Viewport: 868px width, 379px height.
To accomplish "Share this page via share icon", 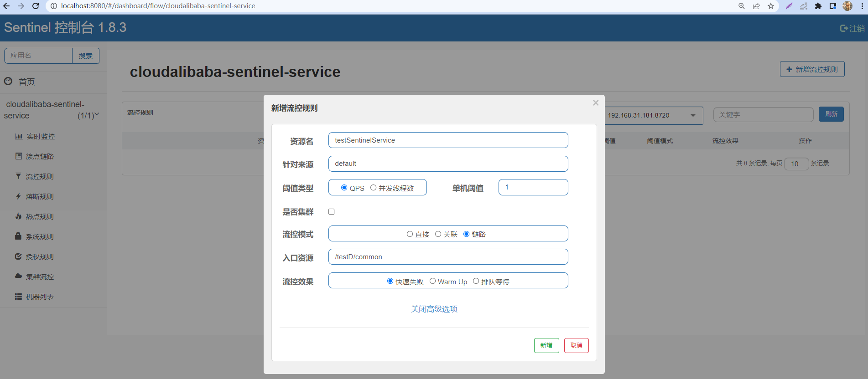I will 756,6.
